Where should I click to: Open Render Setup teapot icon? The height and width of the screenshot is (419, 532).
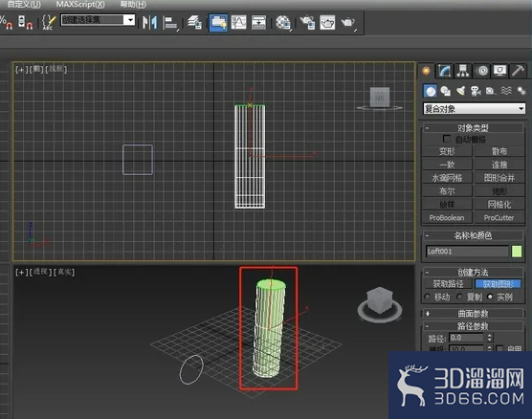(x=307, y=23)
